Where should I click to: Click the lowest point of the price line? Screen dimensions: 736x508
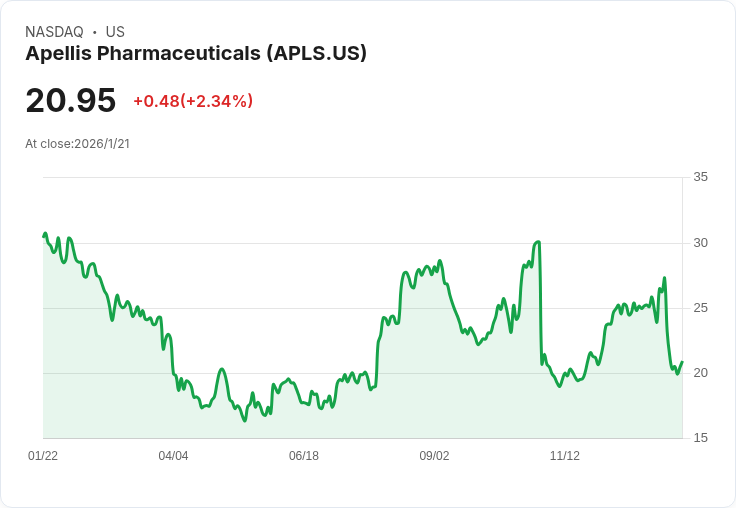[x=244, y=420]
